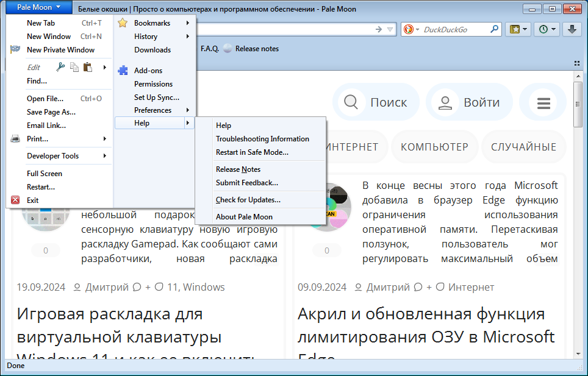Open the СЛУЧАЙНЫЕ category
This screenshot has width=588, height=376.
pyautogui.click(x=523, y=147)
